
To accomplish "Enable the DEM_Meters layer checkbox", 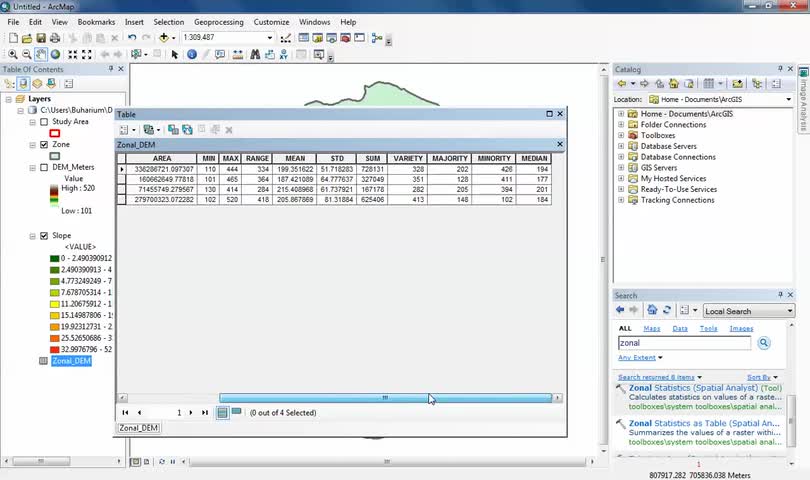I will tap(44, 167).
